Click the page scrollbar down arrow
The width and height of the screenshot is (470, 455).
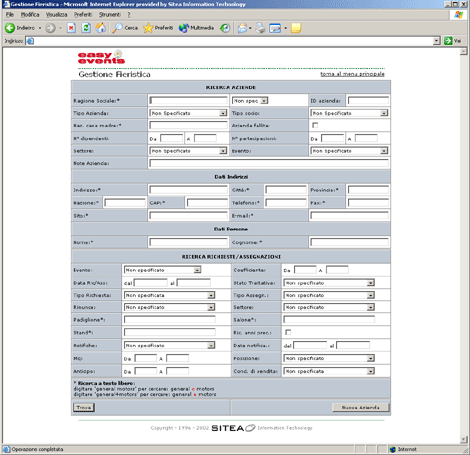[x=463, y=439]
